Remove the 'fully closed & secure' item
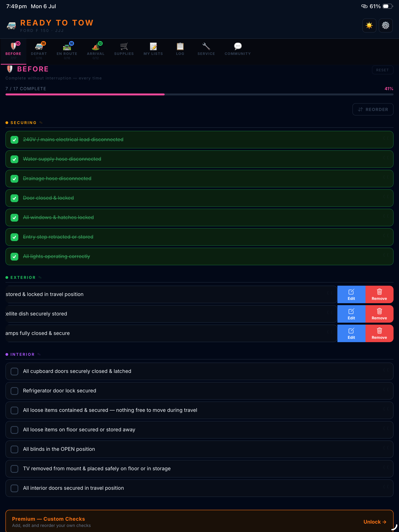399x532 pixels. 379,333
